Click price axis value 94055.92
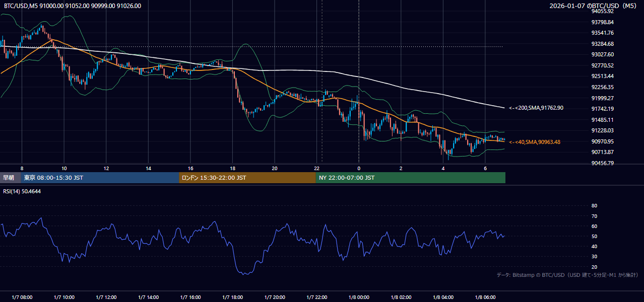The width and height of the screenshot is (644, 302). click(x=602, y=11)
